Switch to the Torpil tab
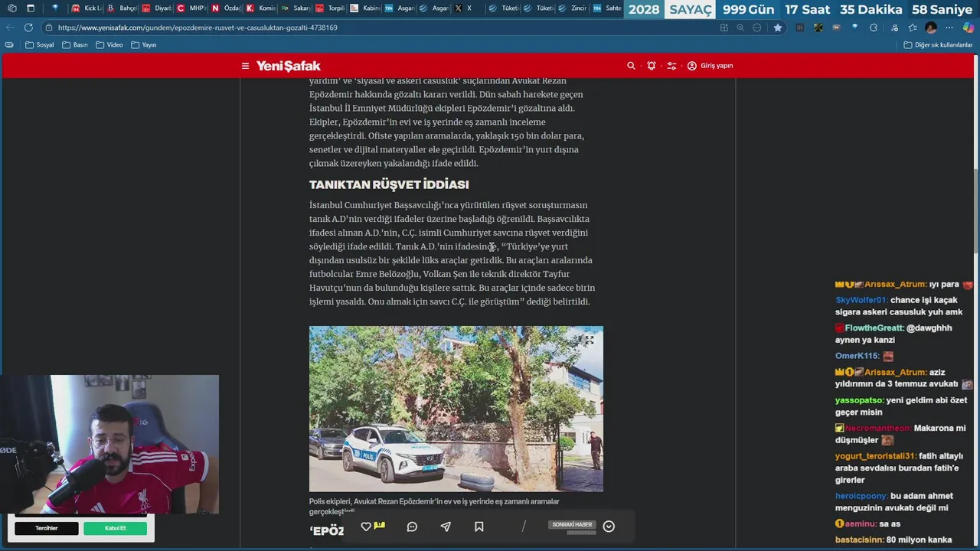Screen dimensions: 980x551 coord(331,8)
